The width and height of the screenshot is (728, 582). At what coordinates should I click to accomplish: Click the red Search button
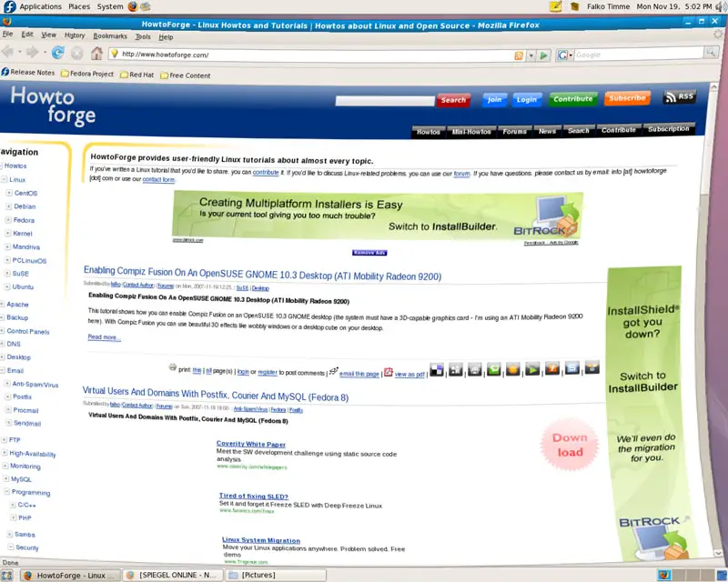pos(453,100)
